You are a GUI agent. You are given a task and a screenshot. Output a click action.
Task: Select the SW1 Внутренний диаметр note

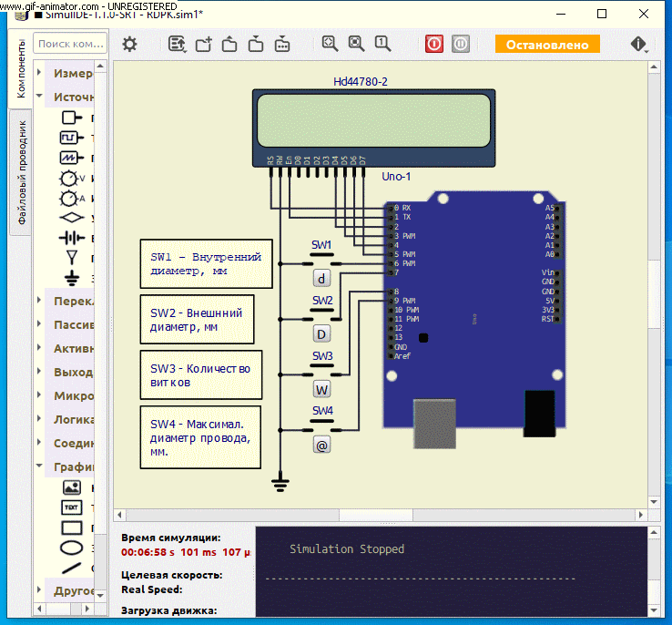point(206,263)
